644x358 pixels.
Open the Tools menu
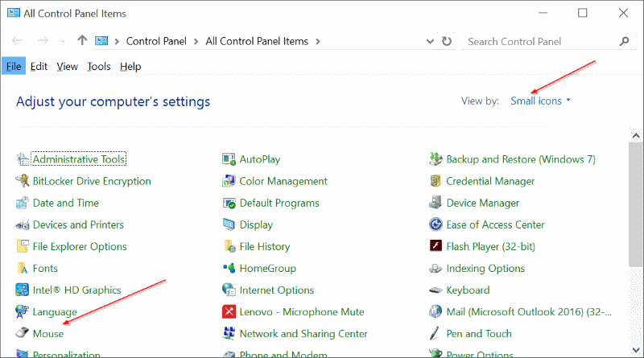click(99, 67)
